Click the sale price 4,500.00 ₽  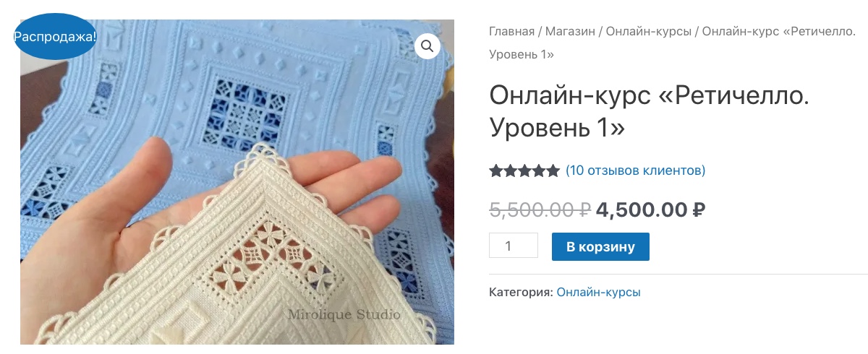(650, 210)
